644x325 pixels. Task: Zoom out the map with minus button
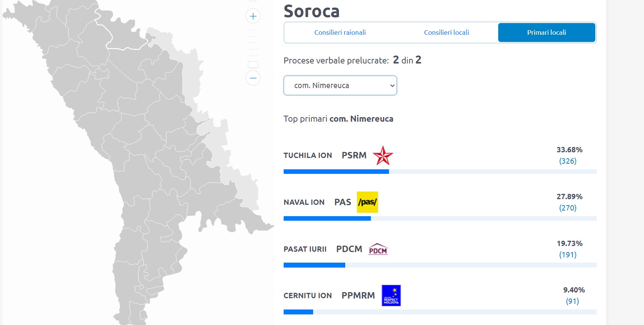click(x=253, y=78)
